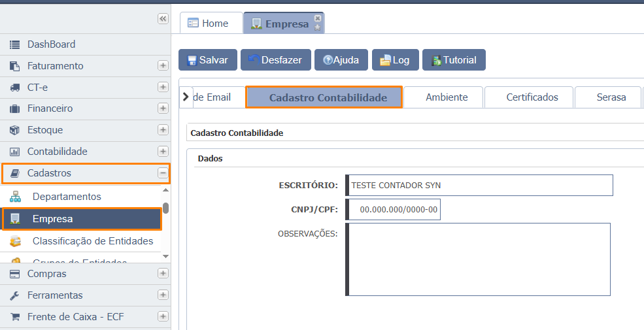The width and height of the screenshot is (644, 330).
Task: Collapse the Cadastros section
Action: [163, 173]
